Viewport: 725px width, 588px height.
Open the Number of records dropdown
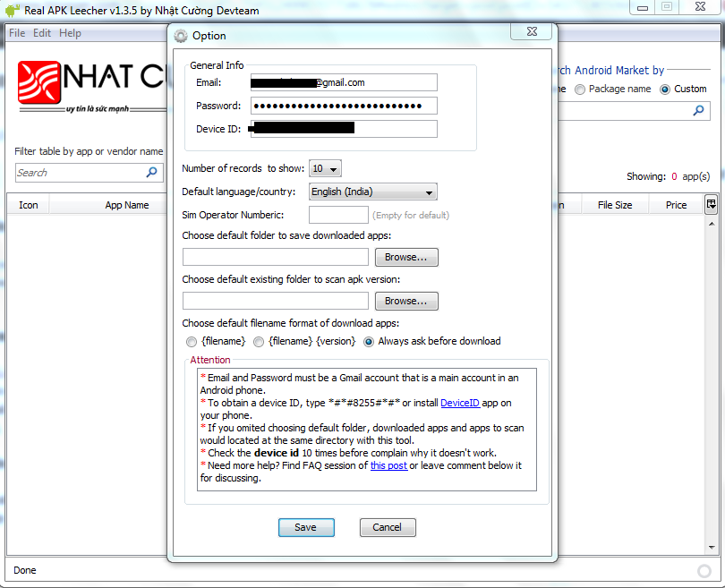point(325,169)
